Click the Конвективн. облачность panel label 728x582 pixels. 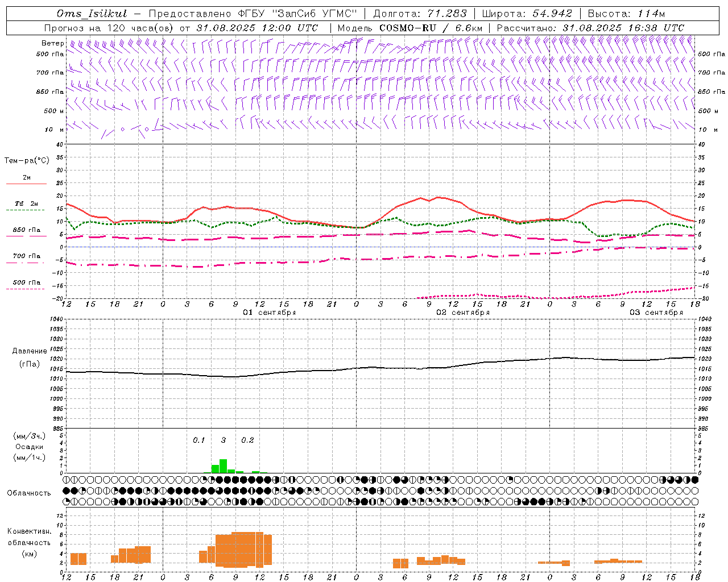pyautogui.click(x=29, y=542)
